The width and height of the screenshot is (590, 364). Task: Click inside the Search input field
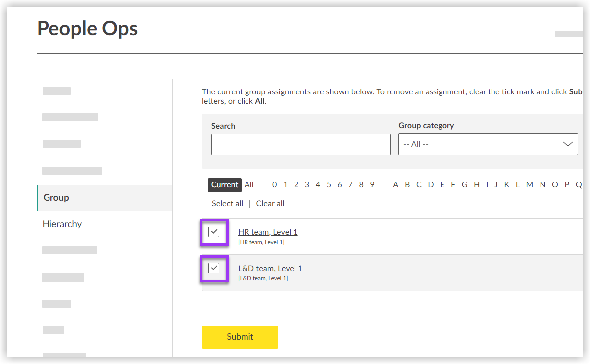click(300, 144)
